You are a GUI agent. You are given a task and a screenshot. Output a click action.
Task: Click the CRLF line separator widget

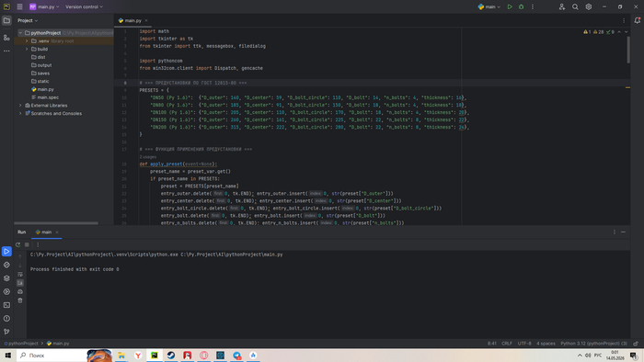[x=507, y=344]
